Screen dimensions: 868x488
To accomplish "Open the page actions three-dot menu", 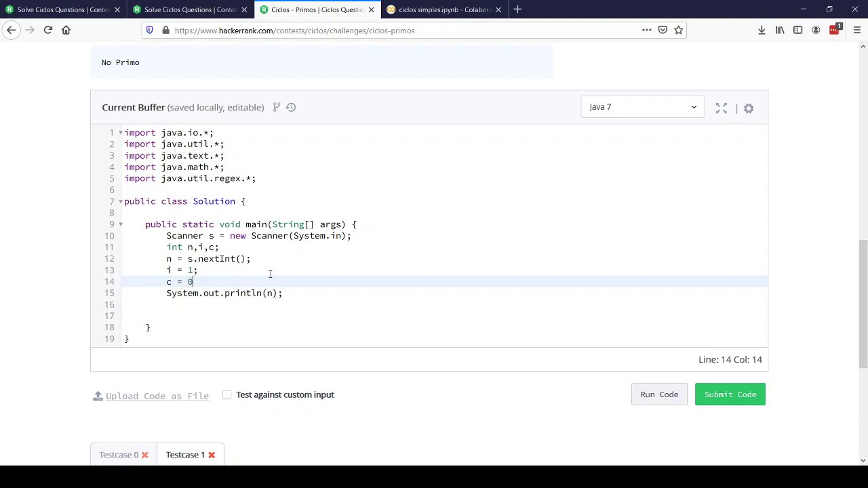I will tap(647, 30).
